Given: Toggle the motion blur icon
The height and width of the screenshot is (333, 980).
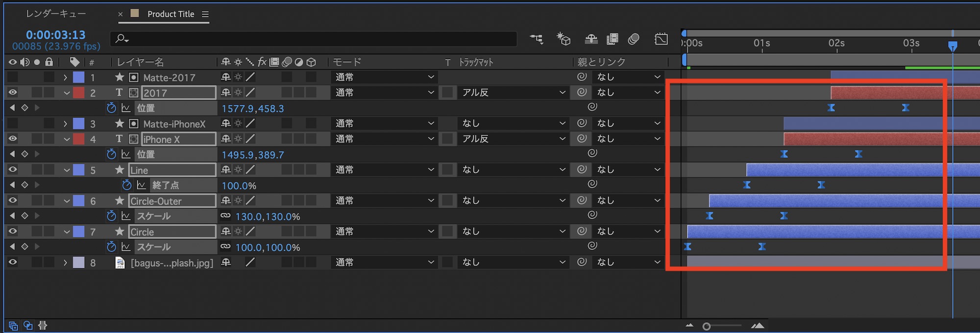Looking at the screenshot, I should coord(634,39).
